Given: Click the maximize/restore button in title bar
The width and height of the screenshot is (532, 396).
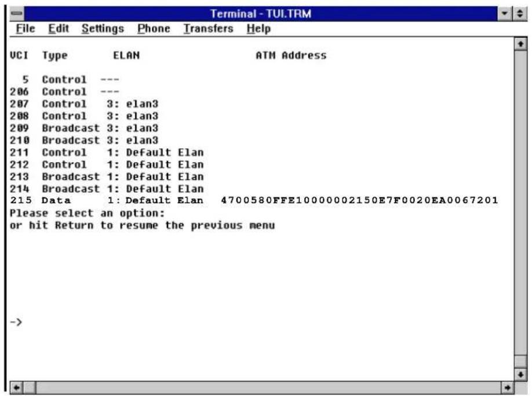Looking at the screenshot, I should 519,13.
